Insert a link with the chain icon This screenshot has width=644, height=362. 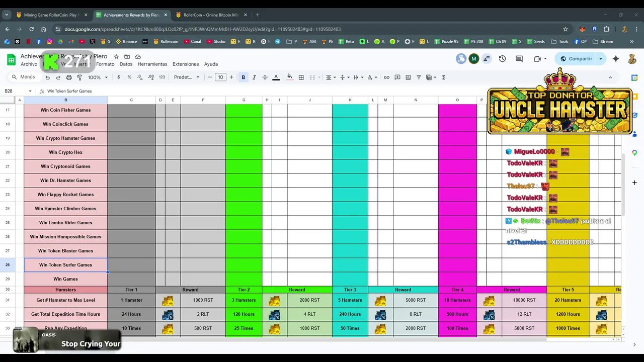[x=386, y=77]
